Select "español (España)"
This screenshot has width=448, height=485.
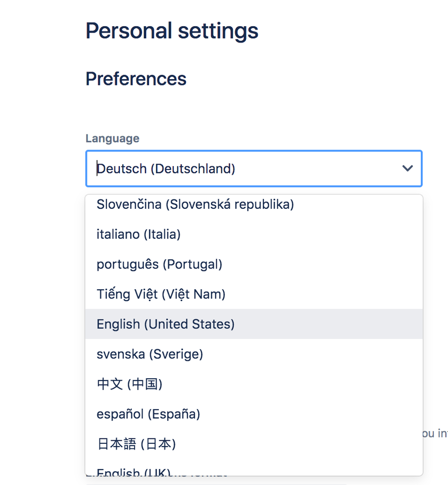click(x=148, y=414)
